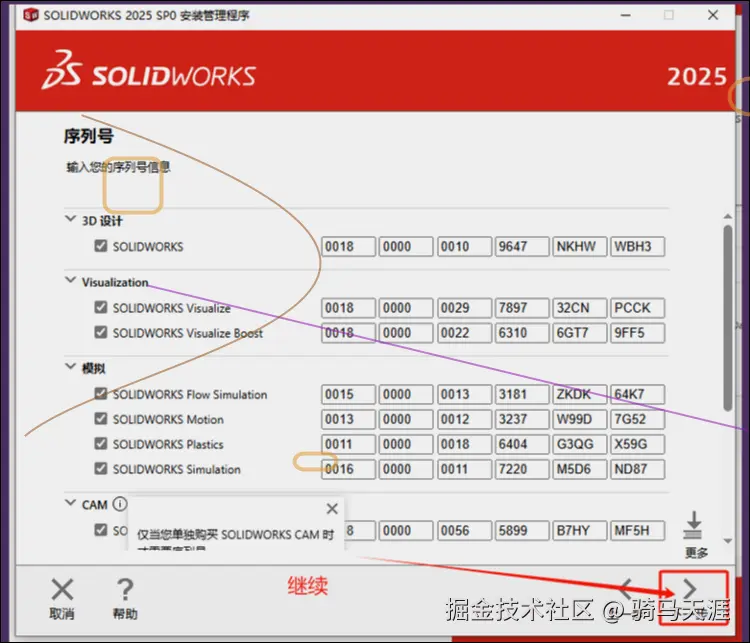Click CAM serial field 0056
Viewport: 750px width, 643px height.
point(464,531)
